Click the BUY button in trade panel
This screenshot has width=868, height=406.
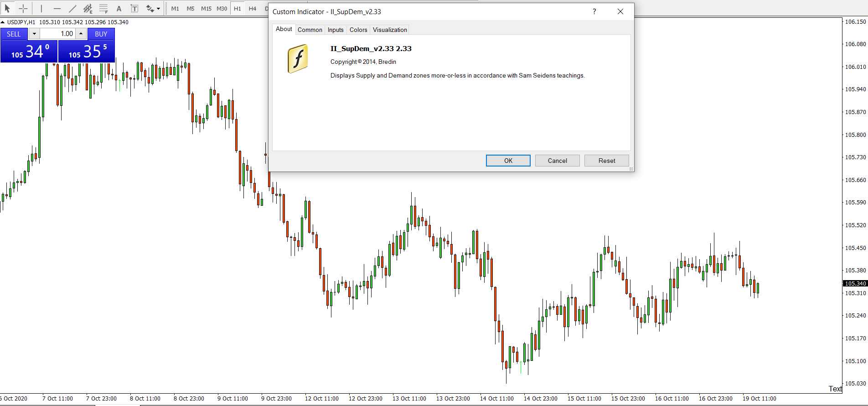click(101, 34)
